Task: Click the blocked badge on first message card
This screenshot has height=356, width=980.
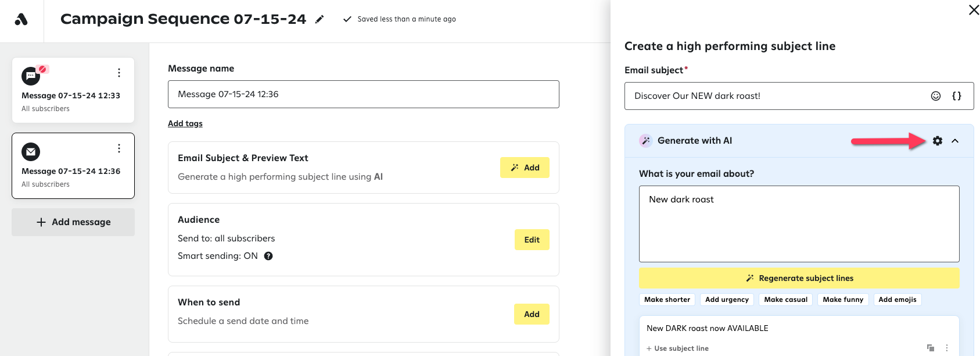Action: point(42,69)
